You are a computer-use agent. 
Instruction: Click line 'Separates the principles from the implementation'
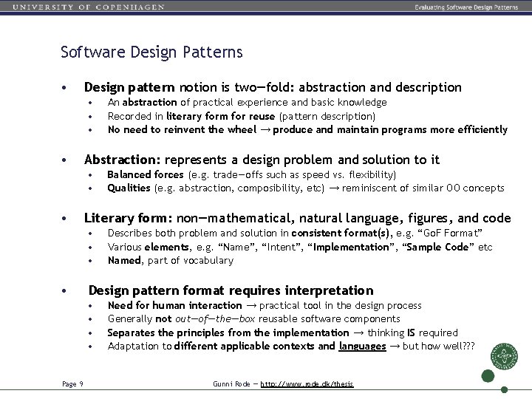282,332
